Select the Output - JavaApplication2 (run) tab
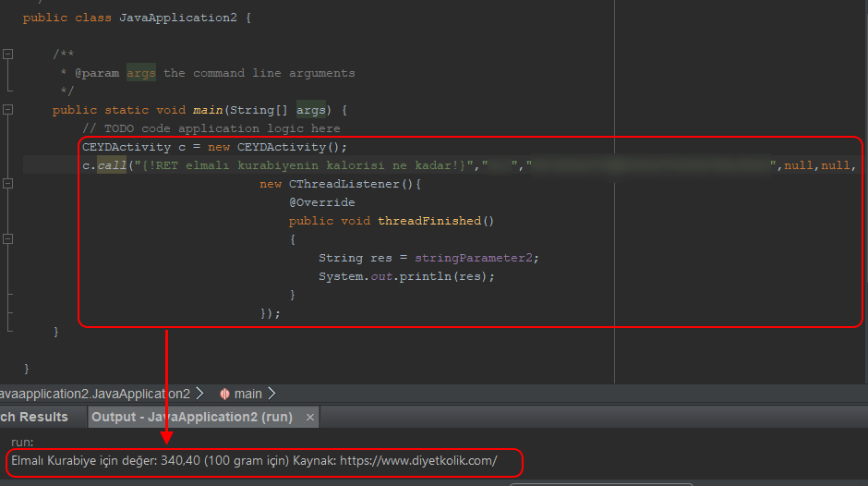Image resolution: width=868 pixels, height=486 pixels. [191, 417]
